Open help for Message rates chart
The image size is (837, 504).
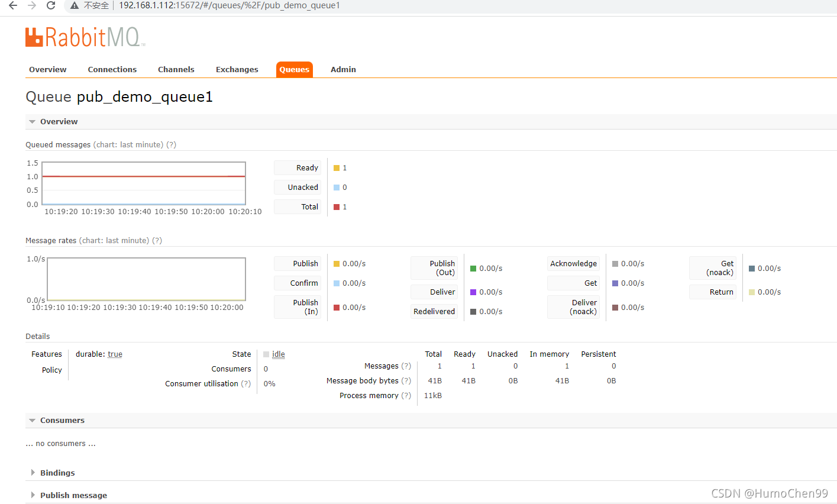point(157,240)
